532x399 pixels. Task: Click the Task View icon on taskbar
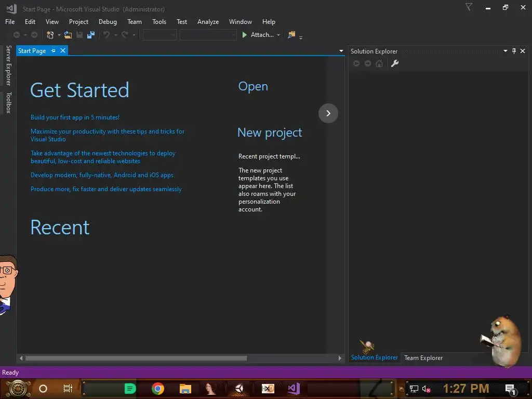coord(68,389)
